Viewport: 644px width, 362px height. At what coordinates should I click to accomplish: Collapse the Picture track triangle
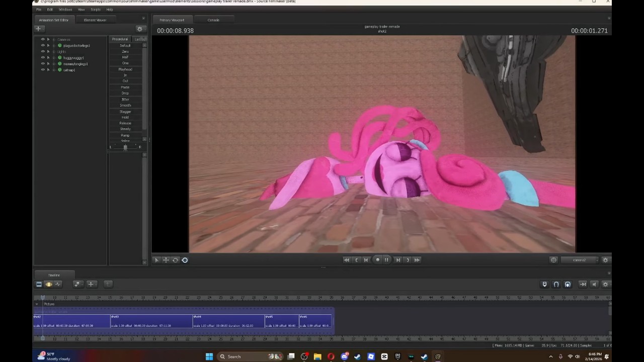(x=37, y=304)
